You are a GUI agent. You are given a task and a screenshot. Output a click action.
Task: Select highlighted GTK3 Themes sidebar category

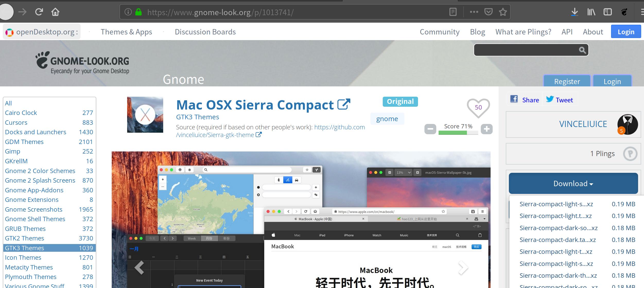[49, 248]
